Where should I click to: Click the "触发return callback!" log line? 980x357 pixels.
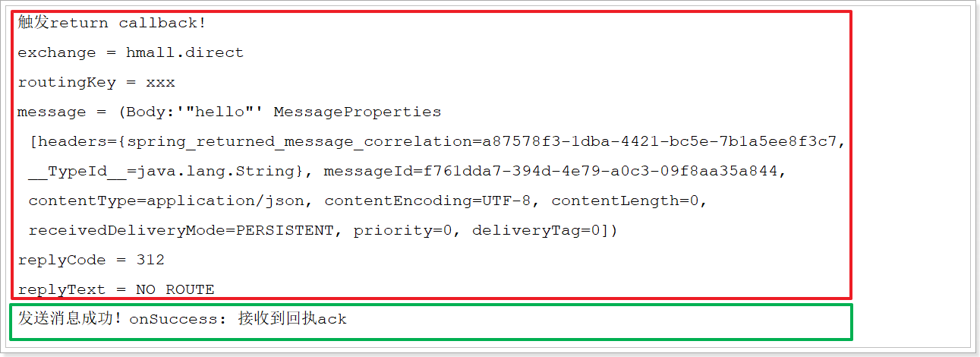click(112, 23)
